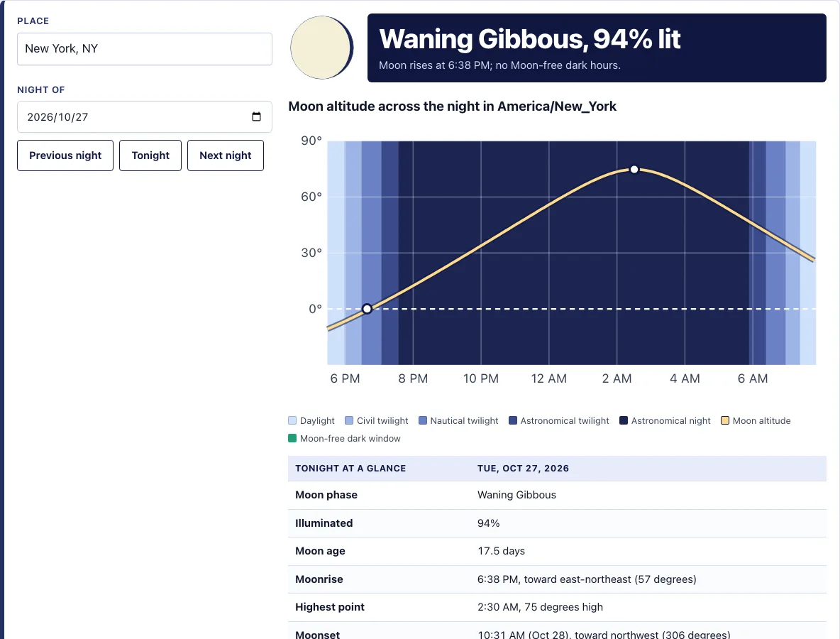Screen dimensions: 840x639
Task: Click the Moon age row label
Action: [321, 551]
